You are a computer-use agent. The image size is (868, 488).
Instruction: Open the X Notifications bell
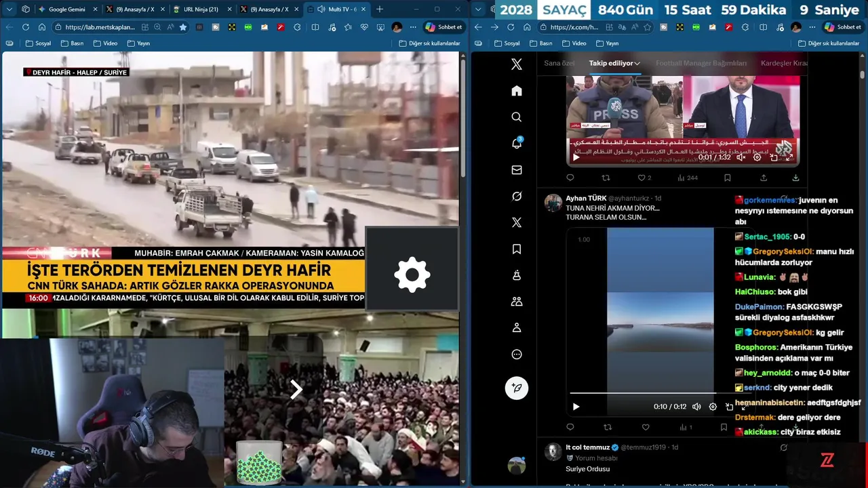click(x=517, y=144)
